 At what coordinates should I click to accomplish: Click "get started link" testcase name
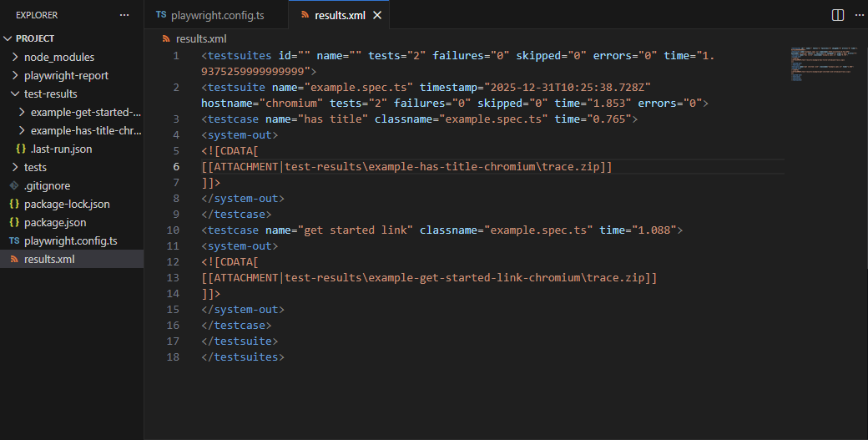[x=356, y=230]
